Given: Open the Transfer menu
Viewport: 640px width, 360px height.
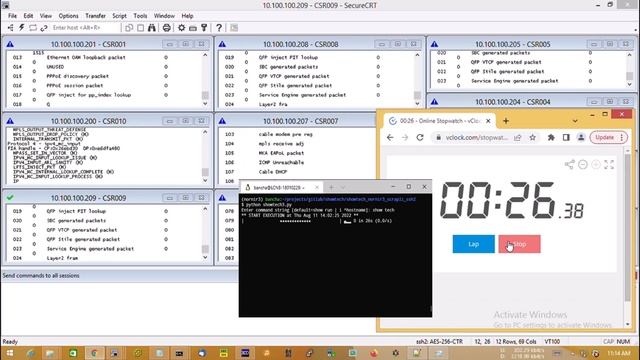Looking at the screenshot, I should pyautogui.click(x=95, y=16).
